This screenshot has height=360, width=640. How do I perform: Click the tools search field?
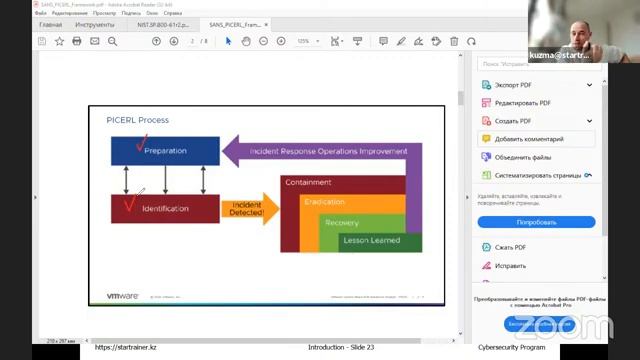pos(539,64)
